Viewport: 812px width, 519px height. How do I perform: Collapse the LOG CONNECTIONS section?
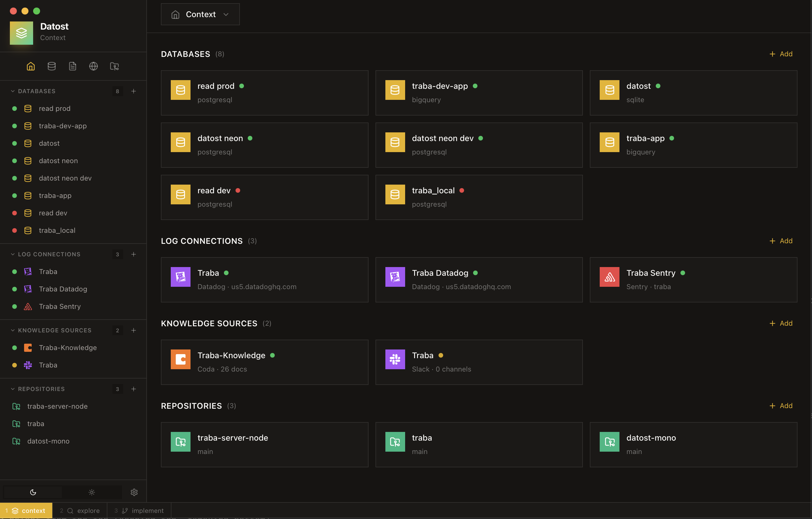13,254
